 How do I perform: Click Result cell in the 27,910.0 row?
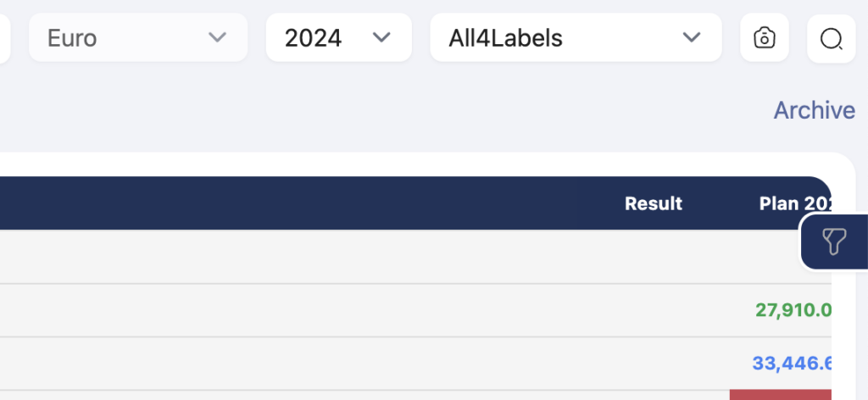(654, 310)
